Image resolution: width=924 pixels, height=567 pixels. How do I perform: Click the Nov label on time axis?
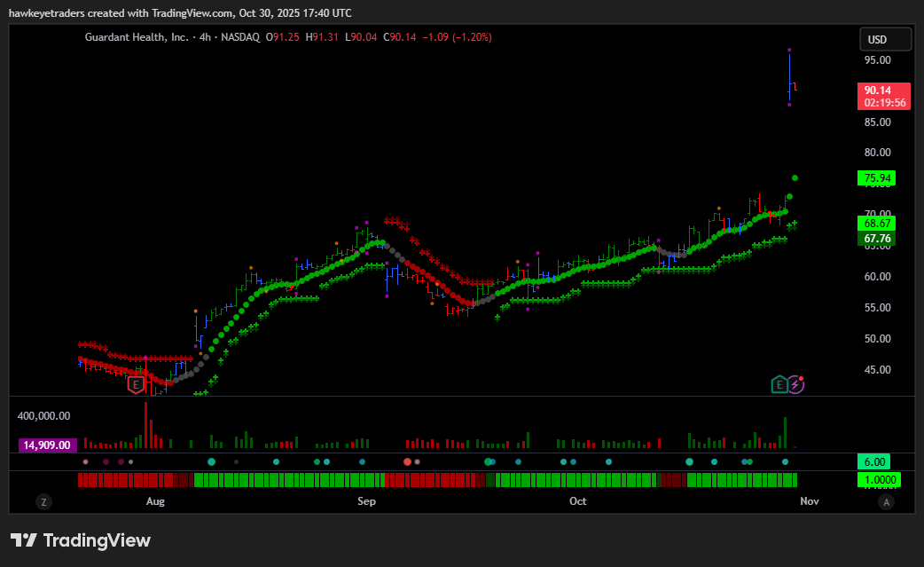pos(810,501)
